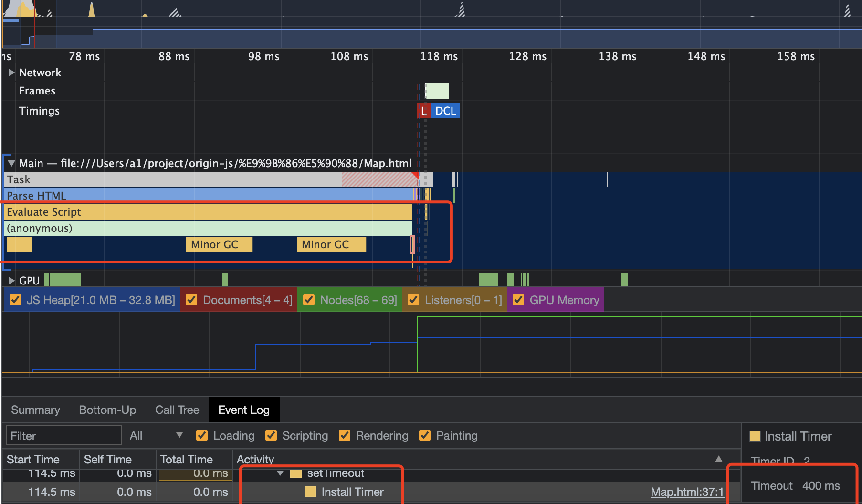Image resolution: width=862 pixels, height=504 pixels.
Task: Sort by Start Time column header
Action: click(x=41, y=459)
